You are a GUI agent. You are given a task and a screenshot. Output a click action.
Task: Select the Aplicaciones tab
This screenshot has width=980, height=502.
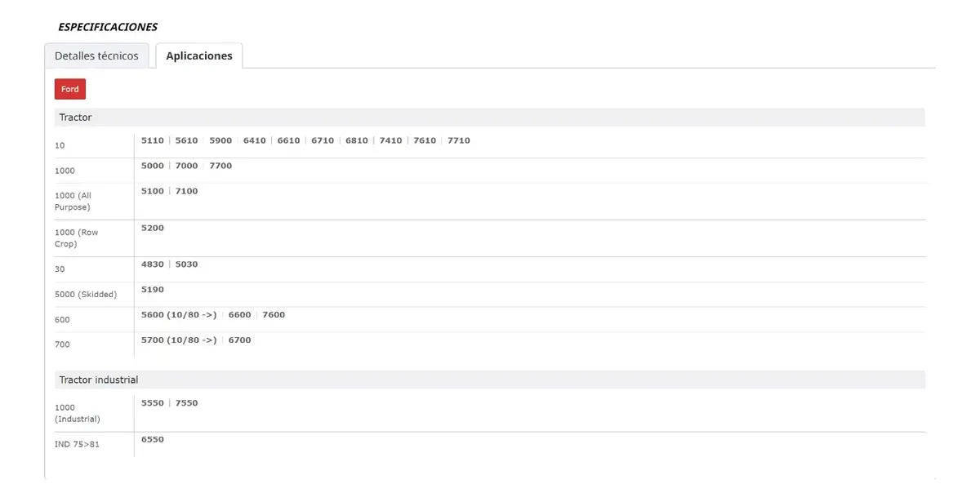[x=199, y=56]
